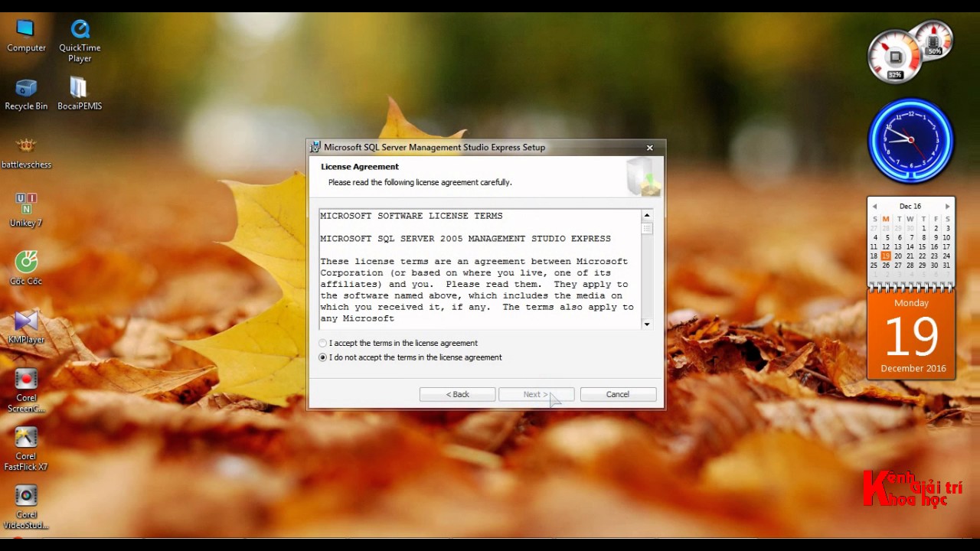Select the Corel VideoStudio desktop icon

coord(26,507)
